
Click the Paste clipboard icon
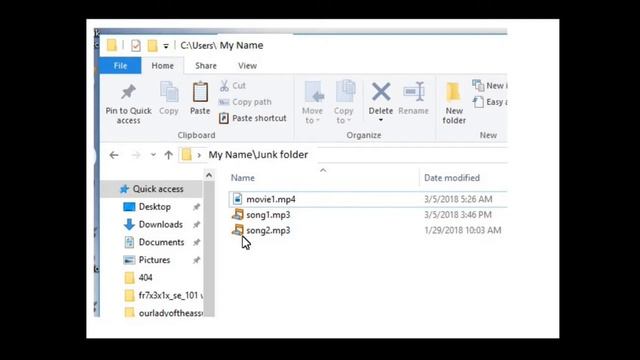click(200, 92)
